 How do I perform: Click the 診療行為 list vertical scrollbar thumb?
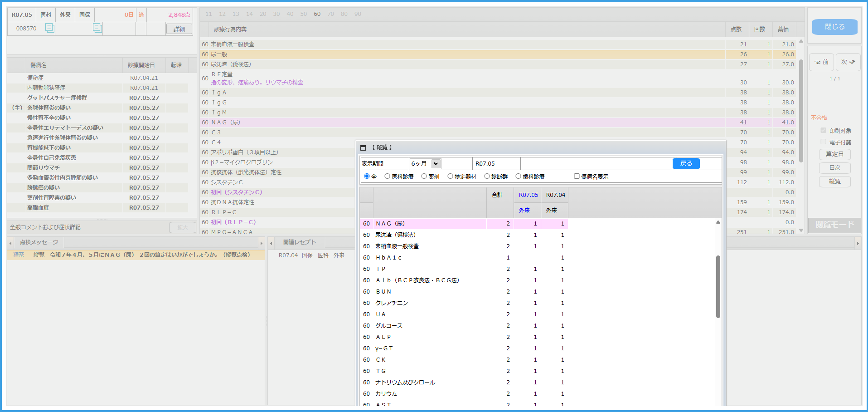click(x=801, y=111)
